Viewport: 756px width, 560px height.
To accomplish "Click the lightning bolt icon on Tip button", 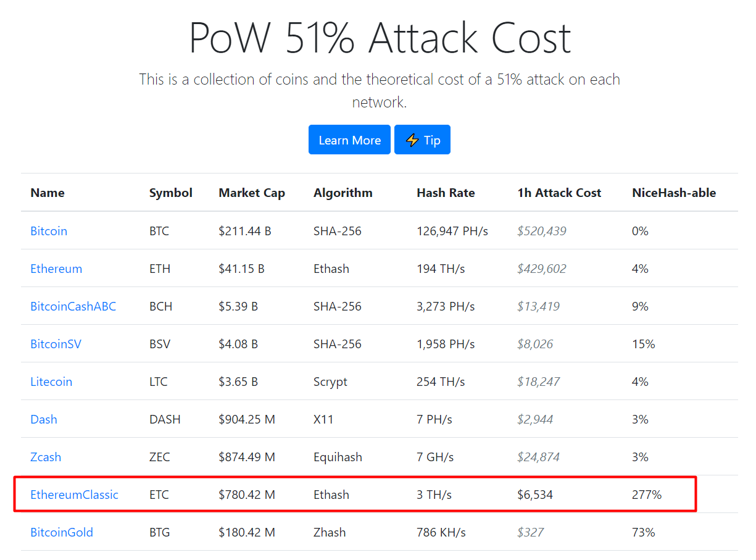I will pos(412,140).
